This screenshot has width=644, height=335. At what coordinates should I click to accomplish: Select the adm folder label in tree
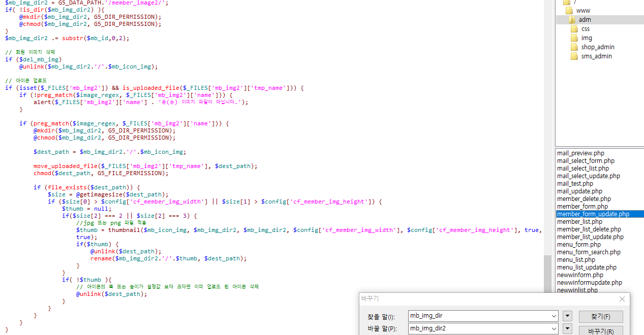pyautogui.click(x=585, y=20)
